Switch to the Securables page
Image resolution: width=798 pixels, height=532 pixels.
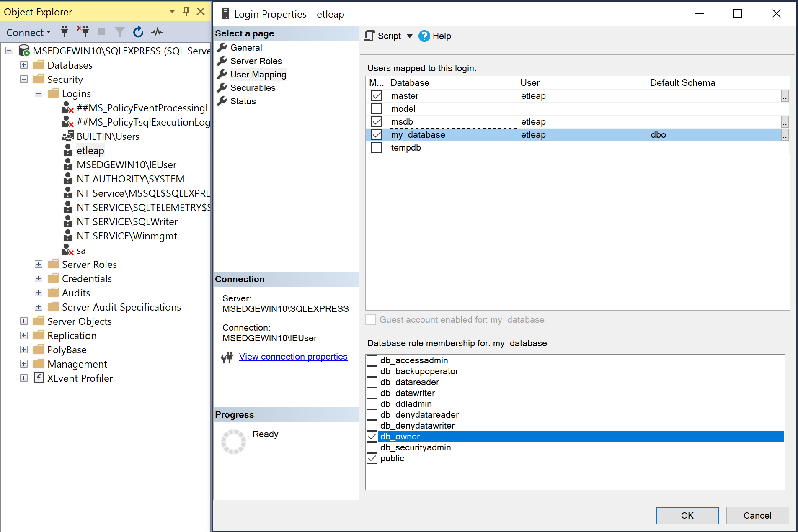[x=253, y=87]
